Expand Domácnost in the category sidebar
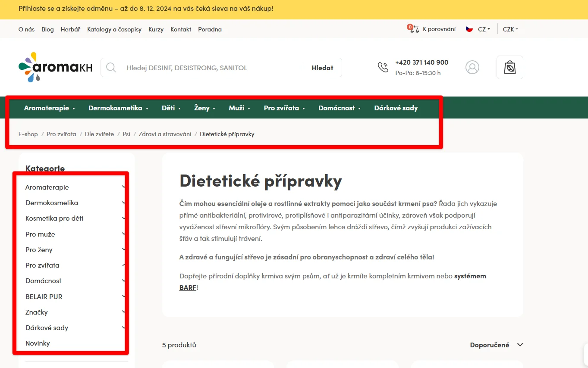The height and width of the screenshot is (368, 588). (x=124, y=281)
